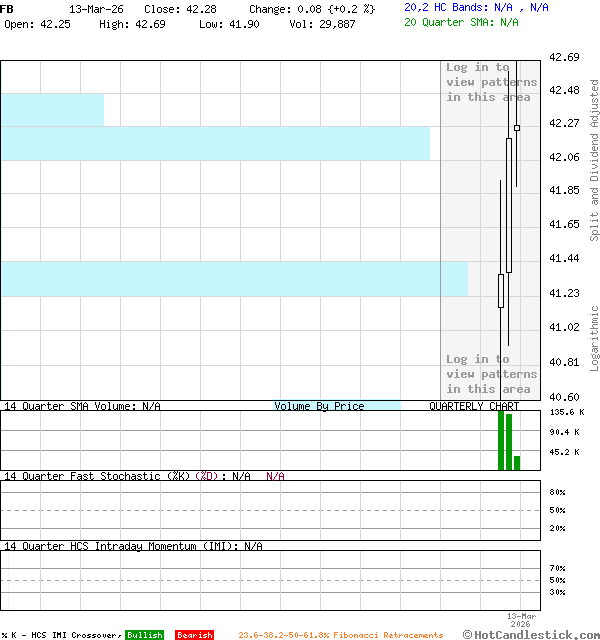Open the lower 'Log in to view patterns' notice
The width and height of the screenshot is (600, 640).
point(491,374)
